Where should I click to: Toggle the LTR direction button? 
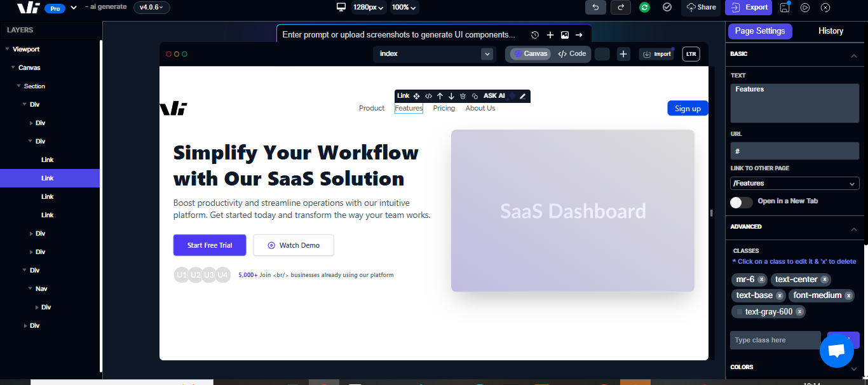(691, 54)
